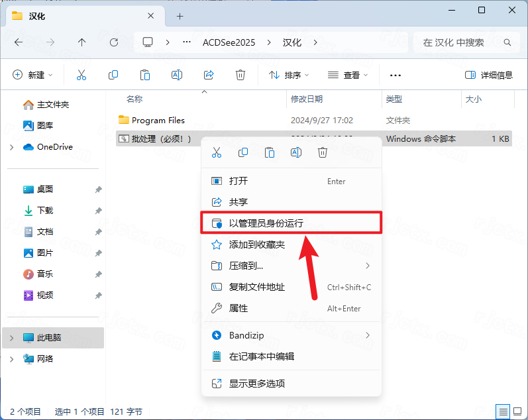Expand the 此电脑 tree node

pos(11,338)
